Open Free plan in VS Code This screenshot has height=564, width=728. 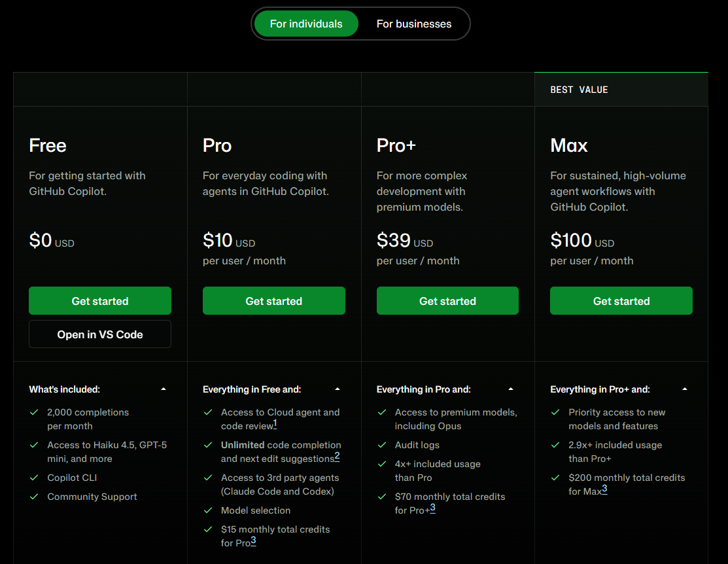(100, 334)
